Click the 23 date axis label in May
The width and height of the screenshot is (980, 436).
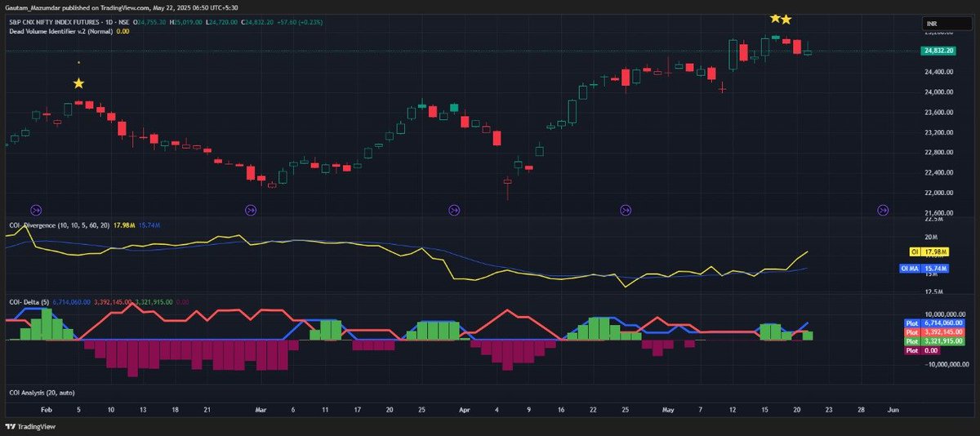tap(830, 409)
